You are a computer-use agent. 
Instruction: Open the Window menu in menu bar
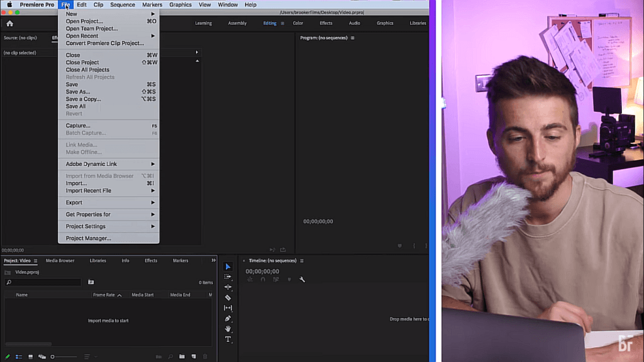pos(228,4)
